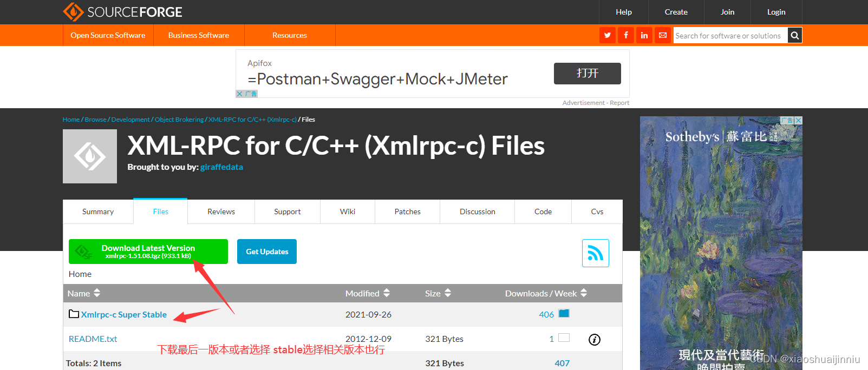
Task: Click the advertisement Report link
Action: click(x=619, y=103)
